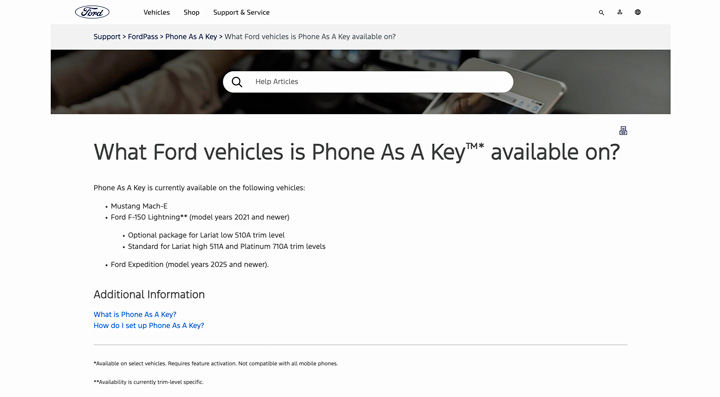Screen dimensions: 720x397
Task: Click the magnifier in Help Articles search
Action: click(x=237, y=82)
